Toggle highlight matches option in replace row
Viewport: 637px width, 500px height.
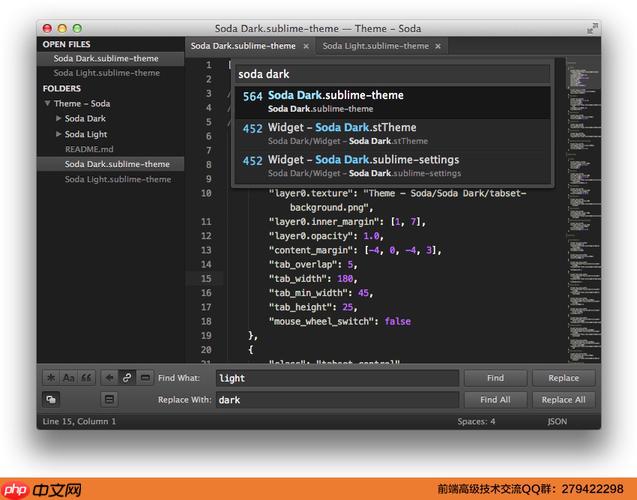(109, 399)
